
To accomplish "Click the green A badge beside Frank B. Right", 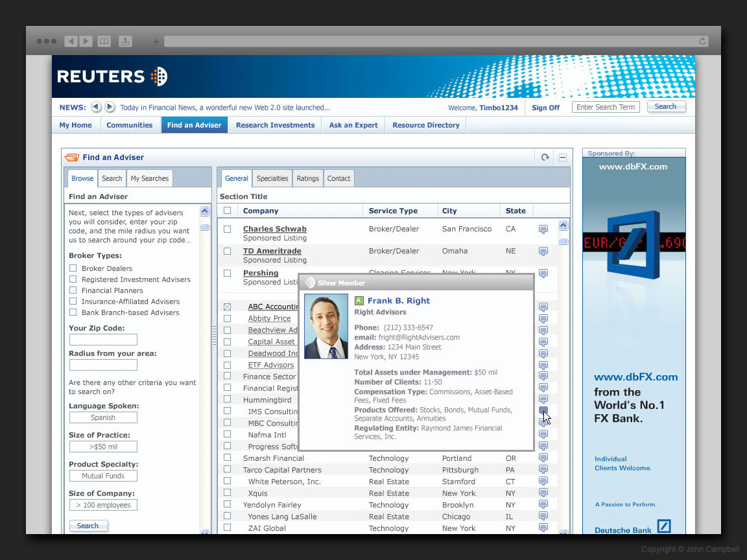I will [359, 301].
